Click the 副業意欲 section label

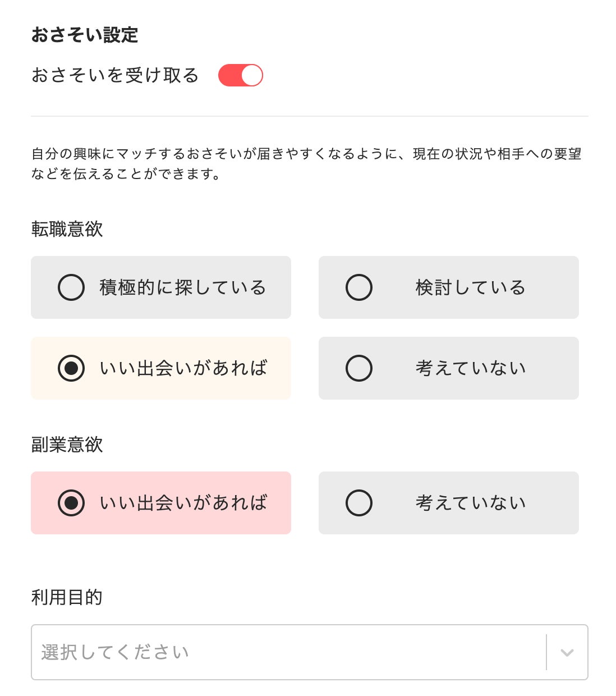(67, 445)
